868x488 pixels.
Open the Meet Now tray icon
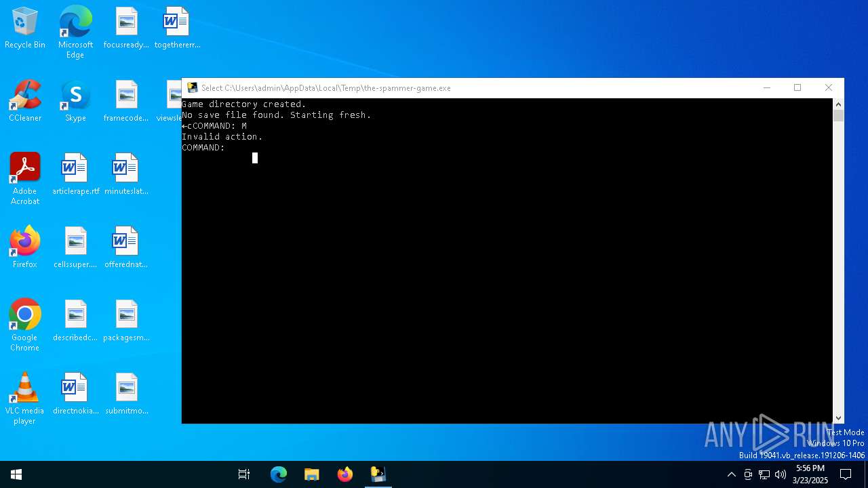pos(748,474)
